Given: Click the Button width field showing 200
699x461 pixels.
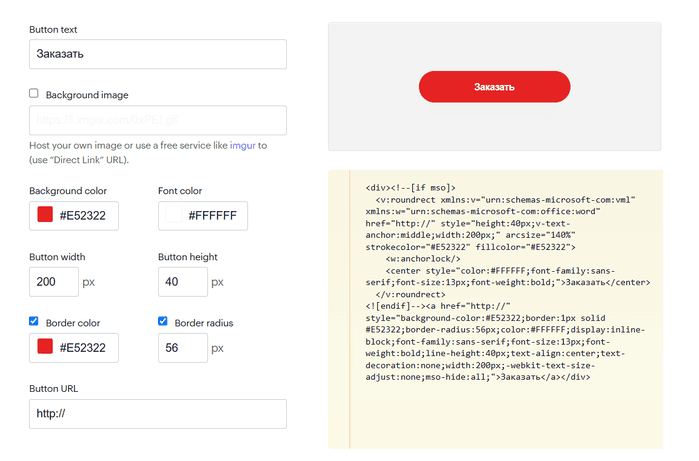Looking at the screenshot, I should click(x=54, y=282).
